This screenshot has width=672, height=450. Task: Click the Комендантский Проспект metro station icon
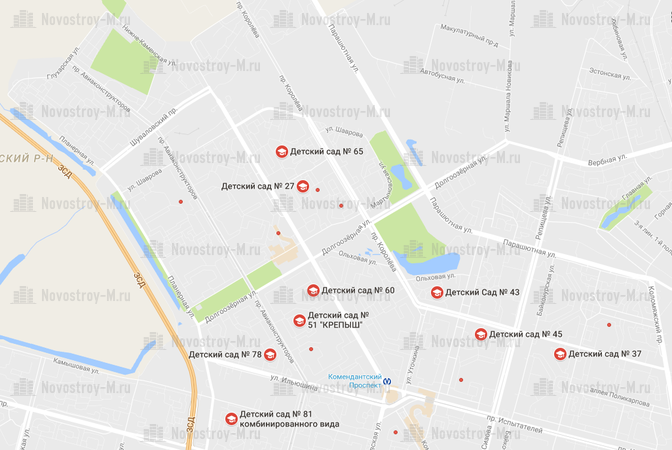(387, 381)
